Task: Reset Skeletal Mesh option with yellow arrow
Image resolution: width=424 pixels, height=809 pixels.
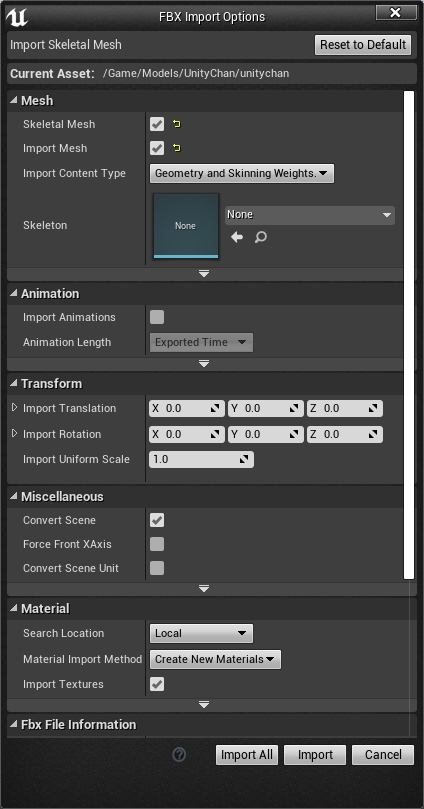Action: click(177, 124)
